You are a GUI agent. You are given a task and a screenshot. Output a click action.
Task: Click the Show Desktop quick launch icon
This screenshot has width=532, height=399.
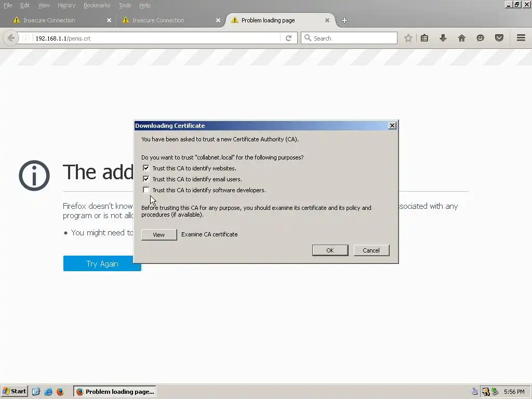[36, 392]
